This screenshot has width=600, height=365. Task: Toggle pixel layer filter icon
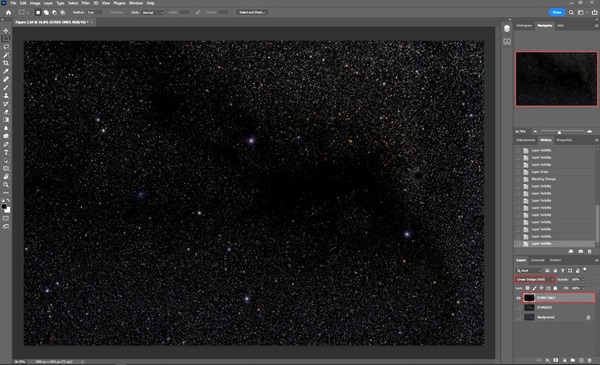pos(548,270)
